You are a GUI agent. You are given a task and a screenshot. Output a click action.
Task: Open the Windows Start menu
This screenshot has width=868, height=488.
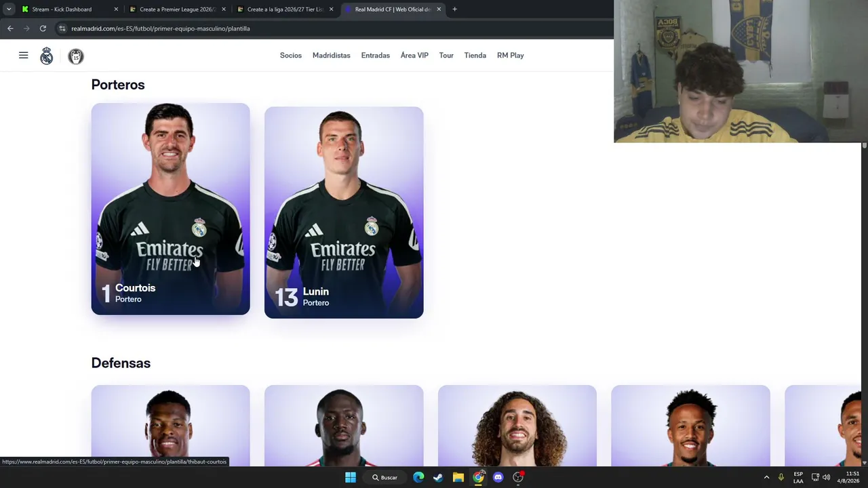coord(351,477)
